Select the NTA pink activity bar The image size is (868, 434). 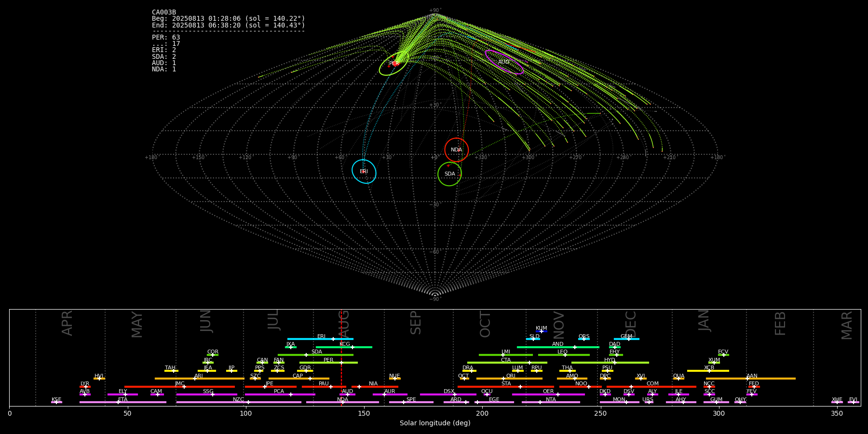[551, 402]
